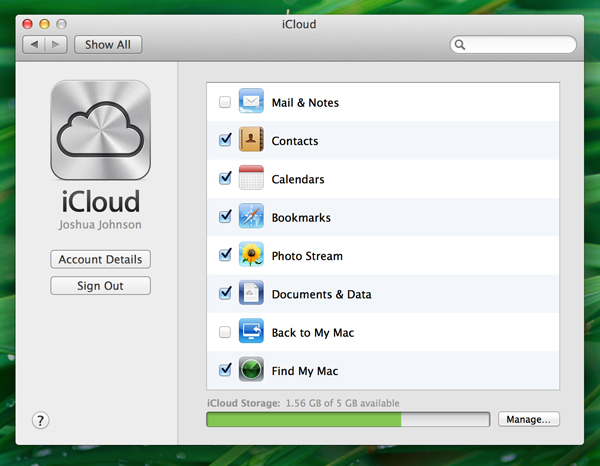Click the Find My Mac label
The image size is (600, 466).
[x=305, y=371]
